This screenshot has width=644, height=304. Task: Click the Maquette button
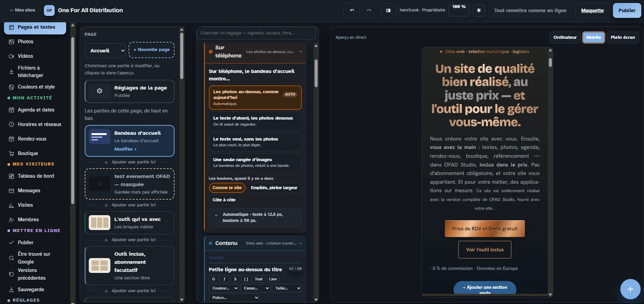[x=592, y=10]
